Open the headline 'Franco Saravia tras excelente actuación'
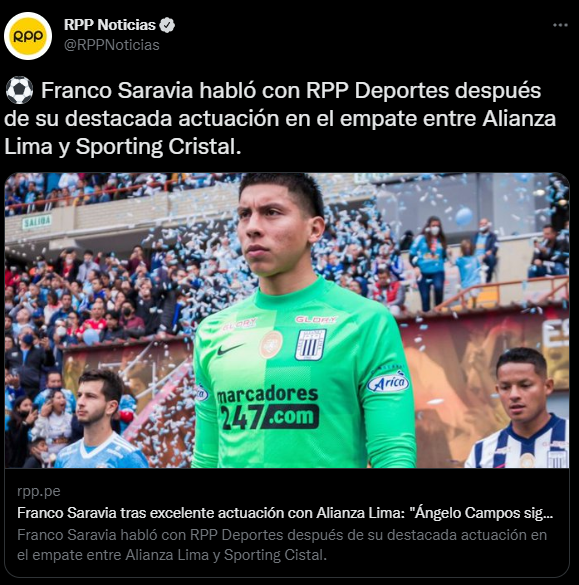This screenshot has height=585, width=579. coord(285,513)
